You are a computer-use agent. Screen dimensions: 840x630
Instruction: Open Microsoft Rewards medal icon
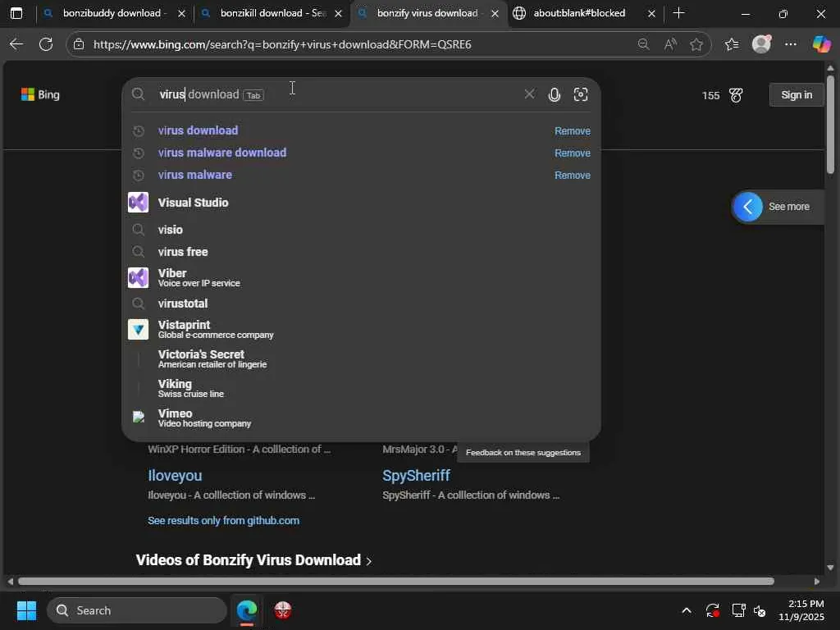click(736, 95)
